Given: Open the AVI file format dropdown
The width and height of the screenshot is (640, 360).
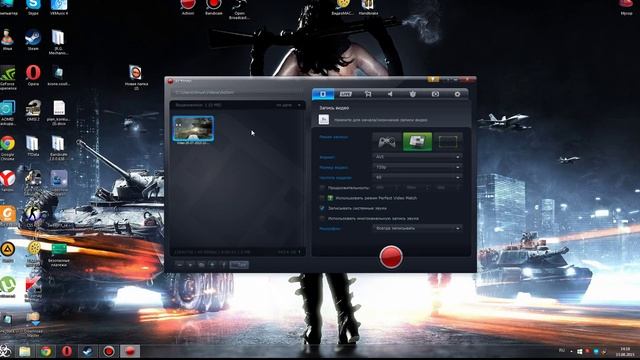Looking at the screenshot, I should pyautogui.click(x=418, y=157).
